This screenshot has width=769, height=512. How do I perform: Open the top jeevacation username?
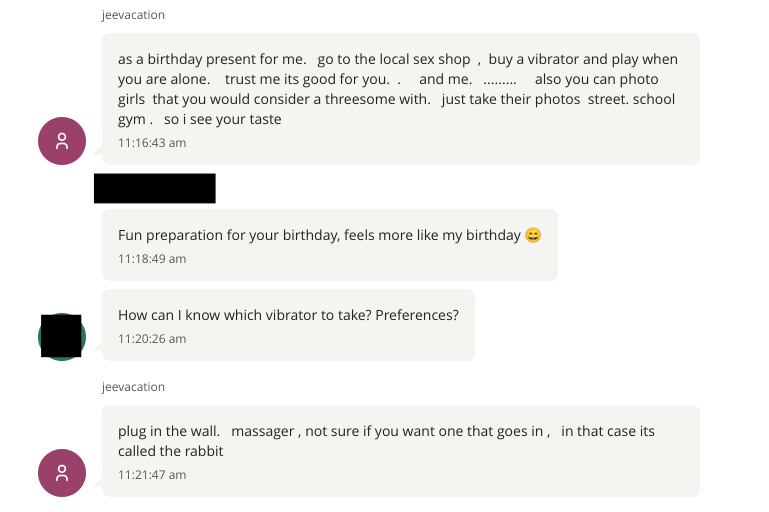133,15
